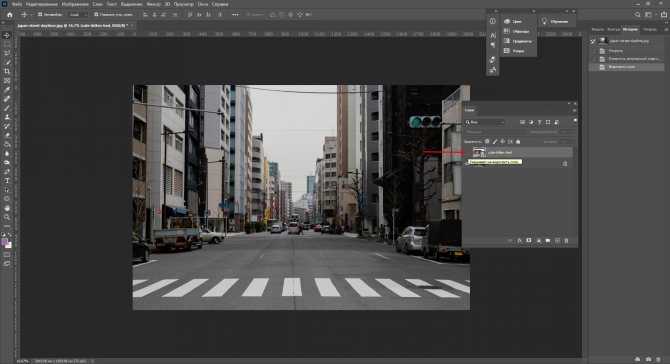
Task: Select the Healing Brush tool
Action: click(7, 99)
